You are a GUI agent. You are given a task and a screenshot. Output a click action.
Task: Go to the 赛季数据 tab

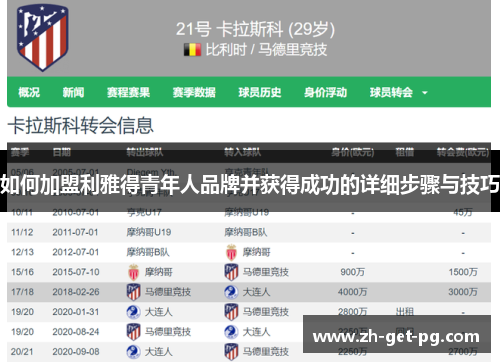pyautogui.click(x=194, y=92)
